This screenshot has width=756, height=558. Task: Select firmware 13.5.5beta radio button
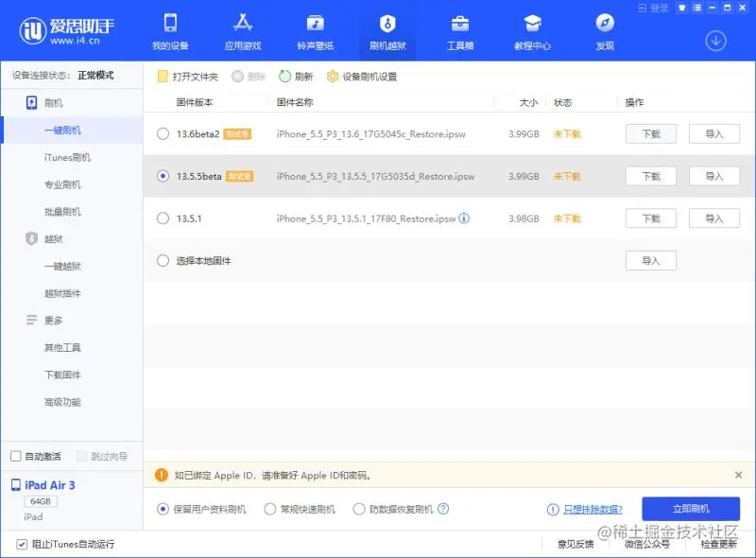(163, 176)
